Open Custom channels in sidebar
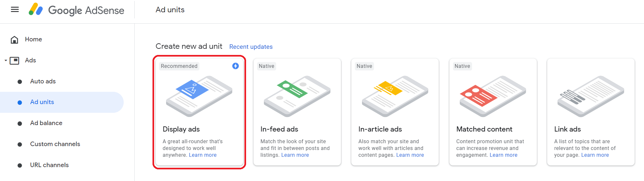This screenshot has height=181, width=644. [55, 144]
